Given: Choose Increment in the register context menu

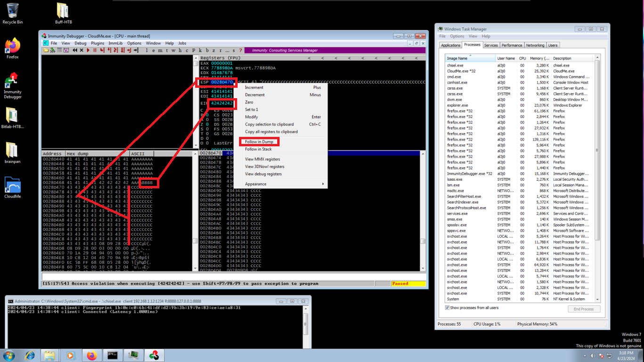Looking at the screenshot, I should coord(254,87).
